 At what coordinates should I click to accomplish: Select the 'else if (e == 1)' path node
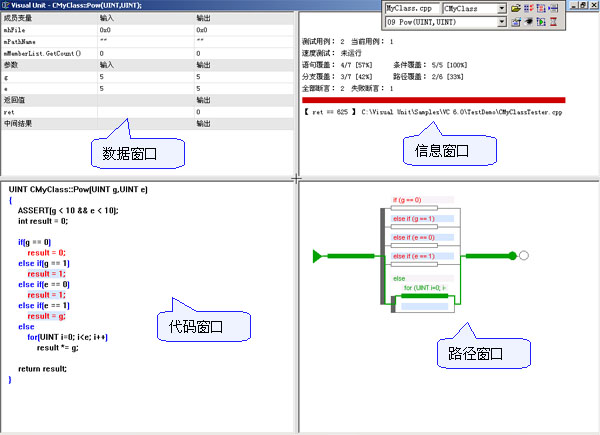point(422,256)
